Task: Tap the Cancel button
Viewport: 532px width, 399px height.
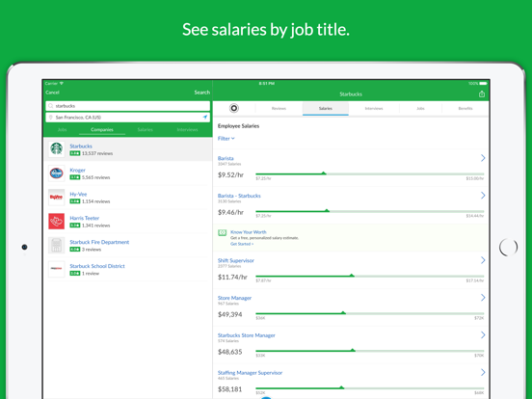Action: (x=52, y=93)
